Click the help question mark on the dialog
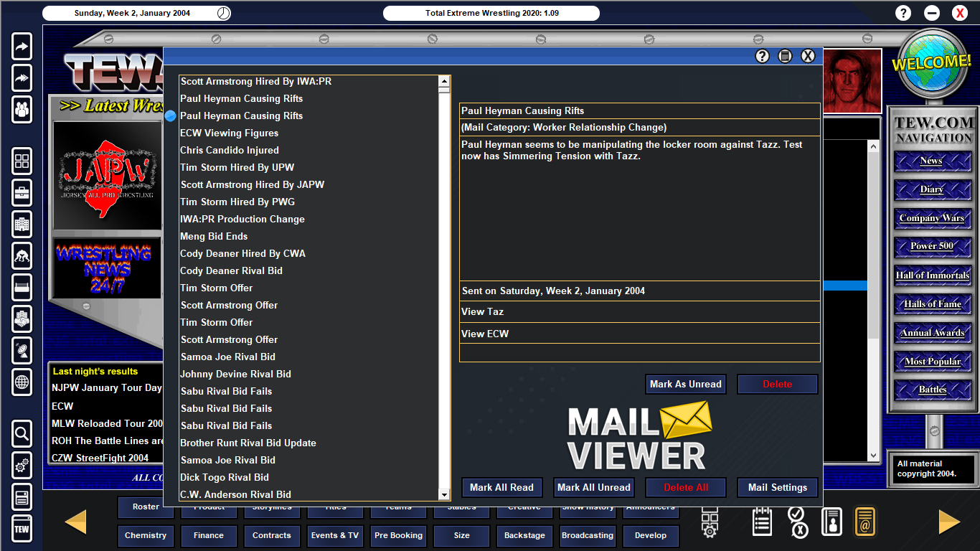This screenshot has width=980, height=551. [762, 55]
